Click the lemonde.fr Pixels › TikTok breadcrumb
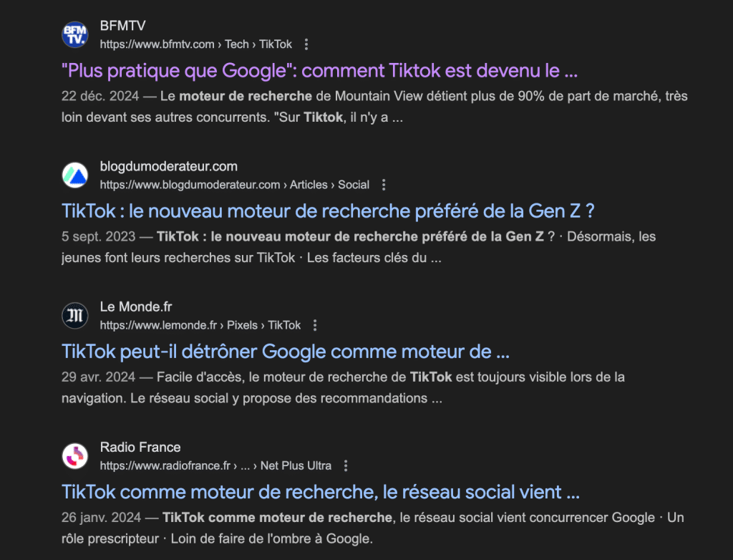 200,325
